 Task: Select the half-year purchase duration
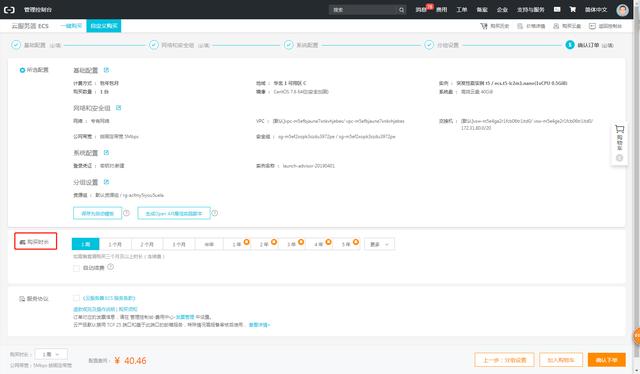click(209, 244)
